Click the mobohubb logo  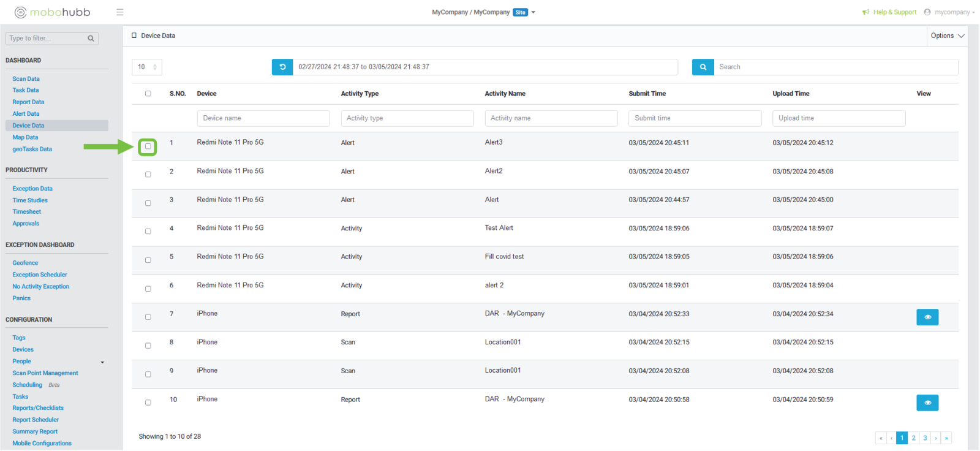tap(53, 12)
